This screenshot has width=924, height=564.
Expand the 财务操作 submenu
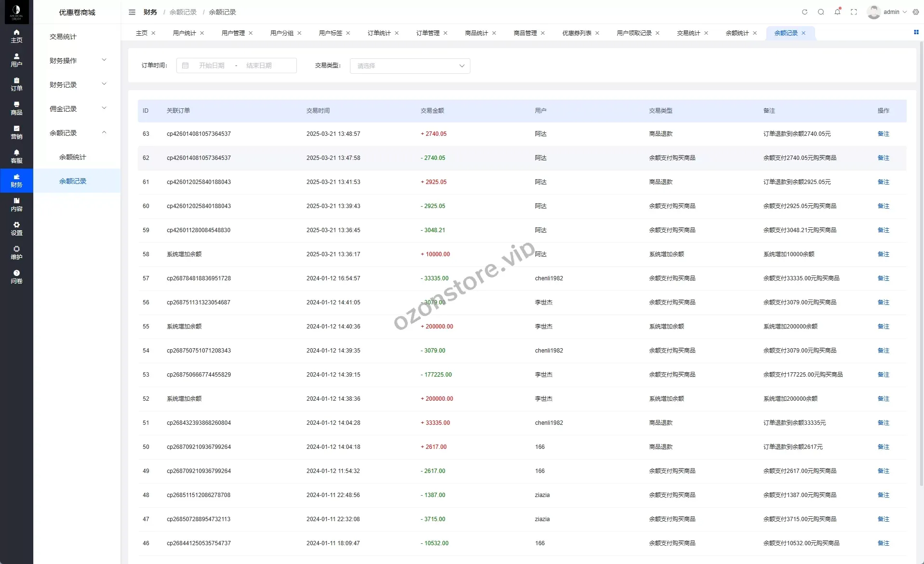pos(77,61)
